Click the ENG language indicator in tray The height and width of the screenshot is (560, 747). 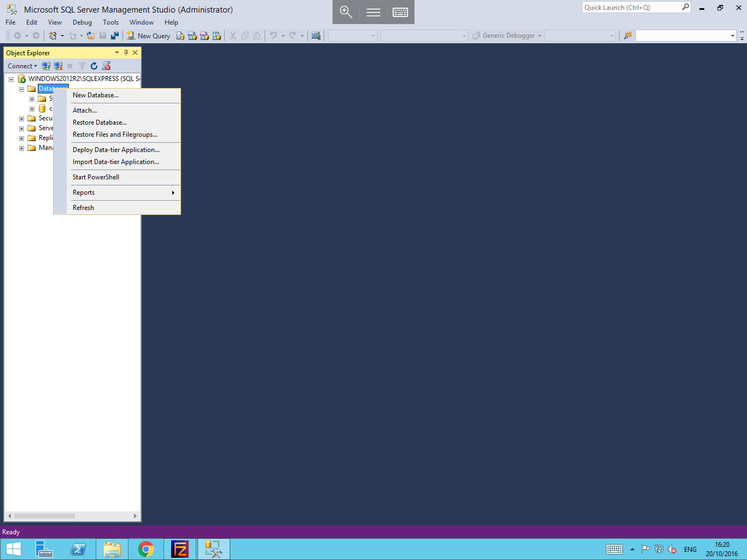(690, 549)
